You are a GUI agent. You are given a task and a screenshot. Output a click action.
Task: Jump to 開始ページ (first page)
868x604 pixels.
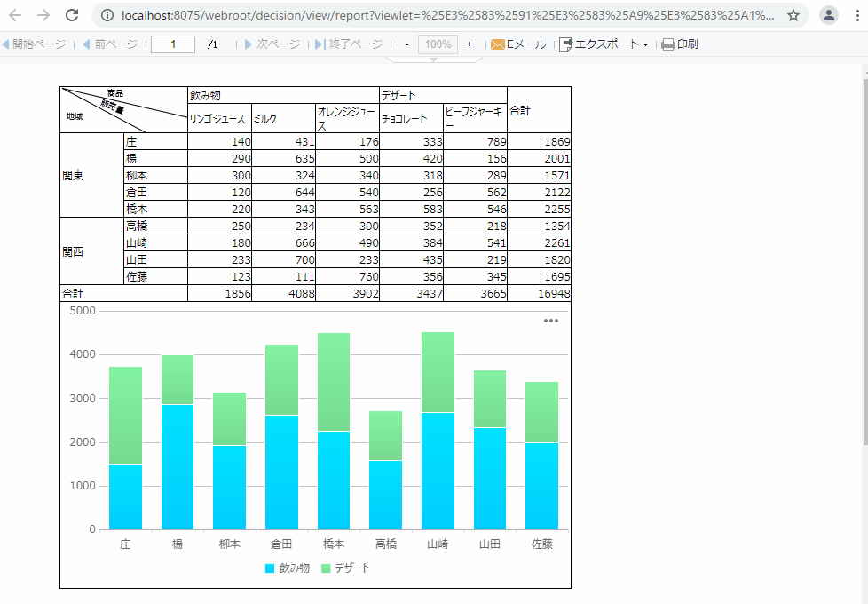pos(34,44)
